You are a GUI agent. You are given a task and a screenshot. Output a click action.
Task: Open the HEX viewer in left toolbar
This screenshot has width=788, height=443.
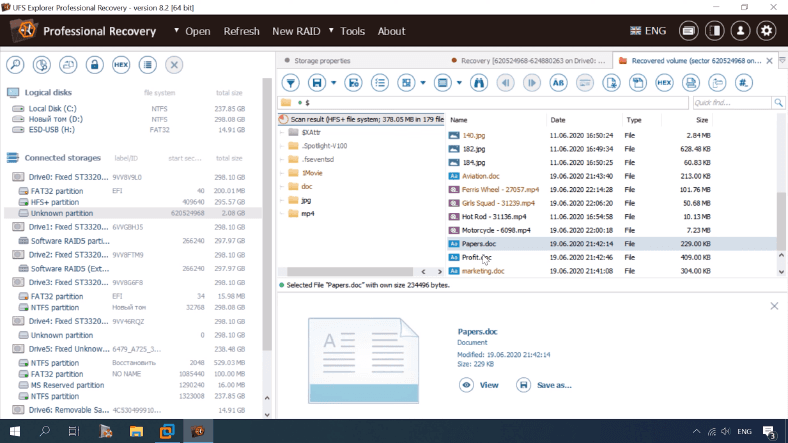point(121,65)
